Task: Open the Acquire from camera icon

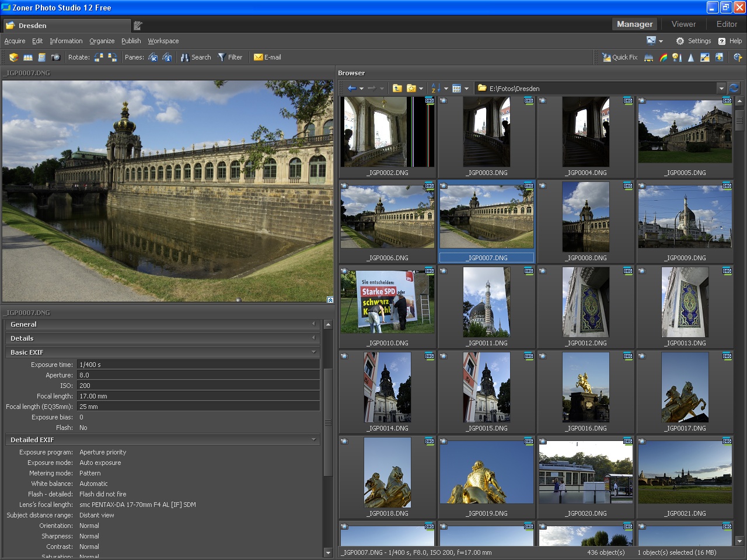Action: (55, 57)
